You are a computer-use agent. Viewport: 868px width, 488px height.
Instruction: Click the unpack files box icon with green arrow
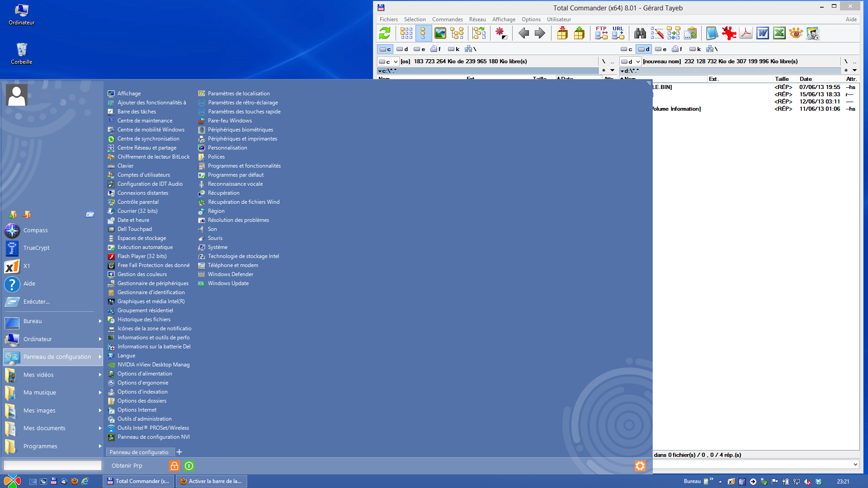click(579, 33)
